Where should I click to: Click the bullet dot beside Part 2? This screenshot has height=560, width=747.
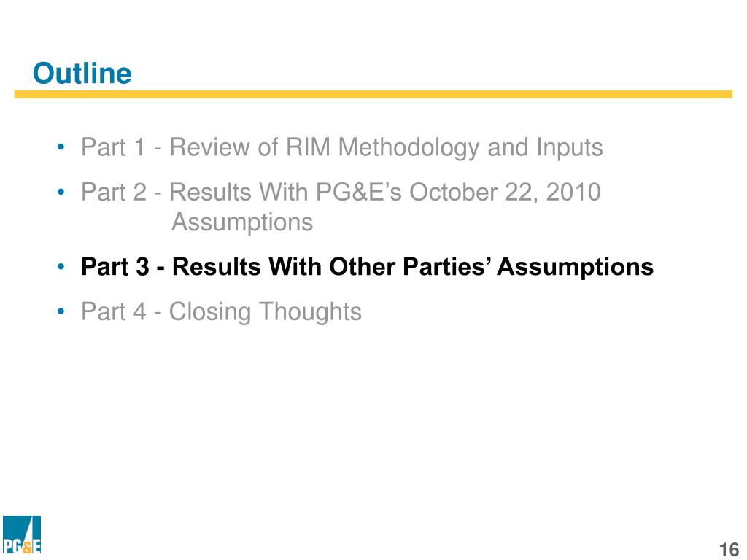[x=61, y=192]
